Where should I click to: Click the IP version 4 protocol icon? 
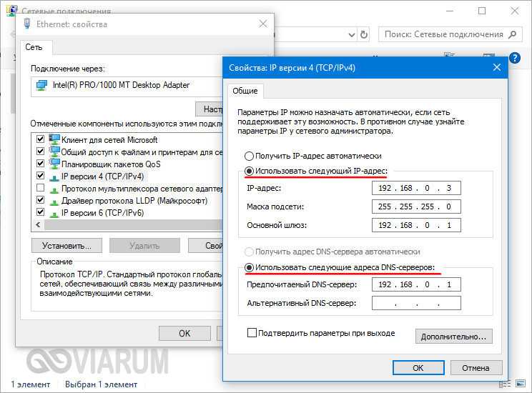coord(54,177)
